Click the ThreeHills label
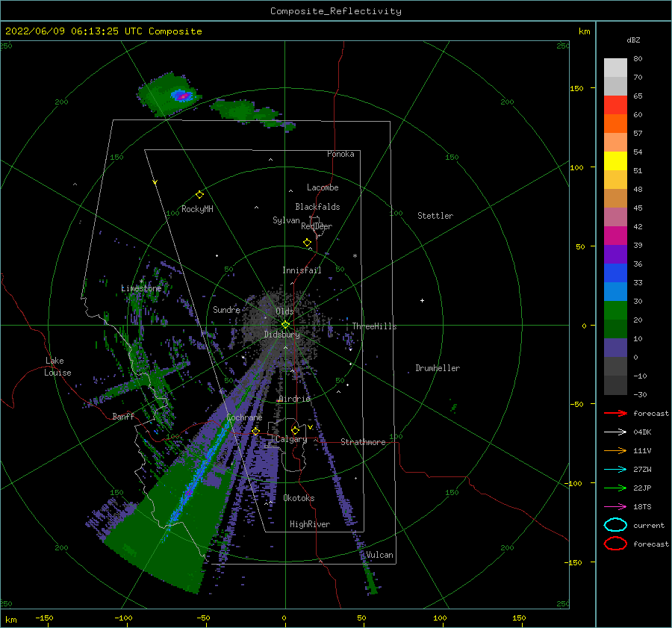 [374, 326]
